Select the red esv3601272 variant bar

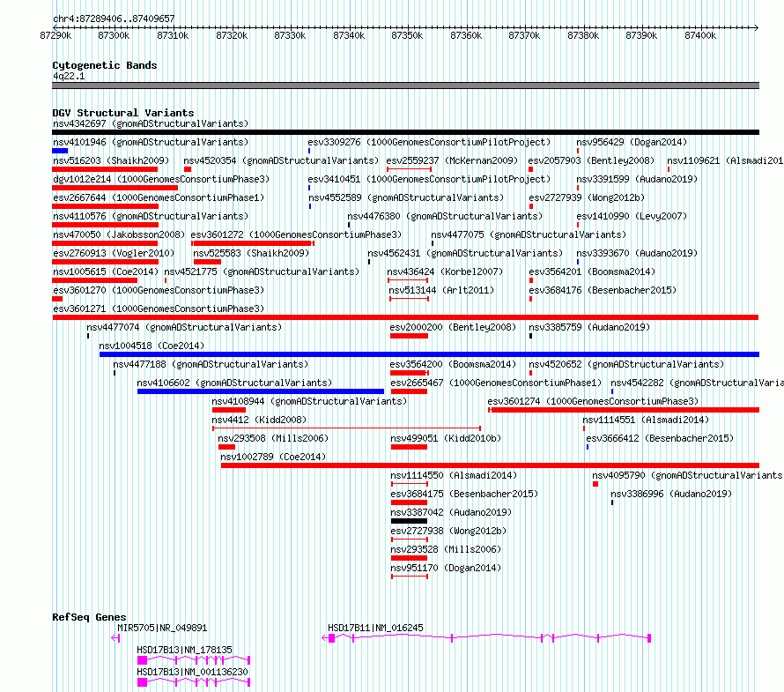253,243
